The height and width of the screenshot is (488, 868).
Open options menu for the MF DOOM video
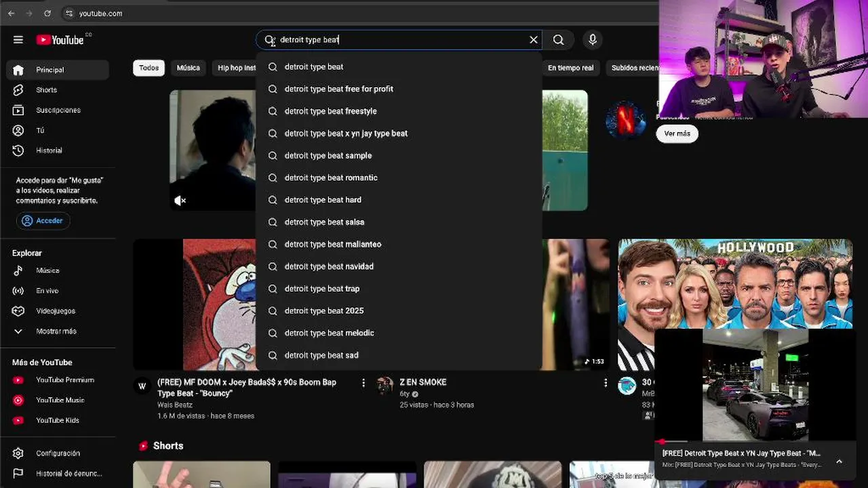363,383
